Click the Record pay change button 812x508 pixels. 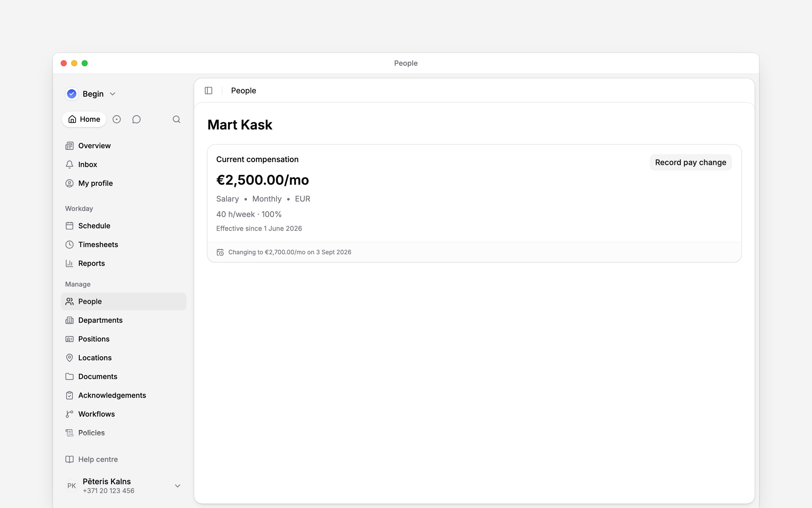(x=691, y=163)
